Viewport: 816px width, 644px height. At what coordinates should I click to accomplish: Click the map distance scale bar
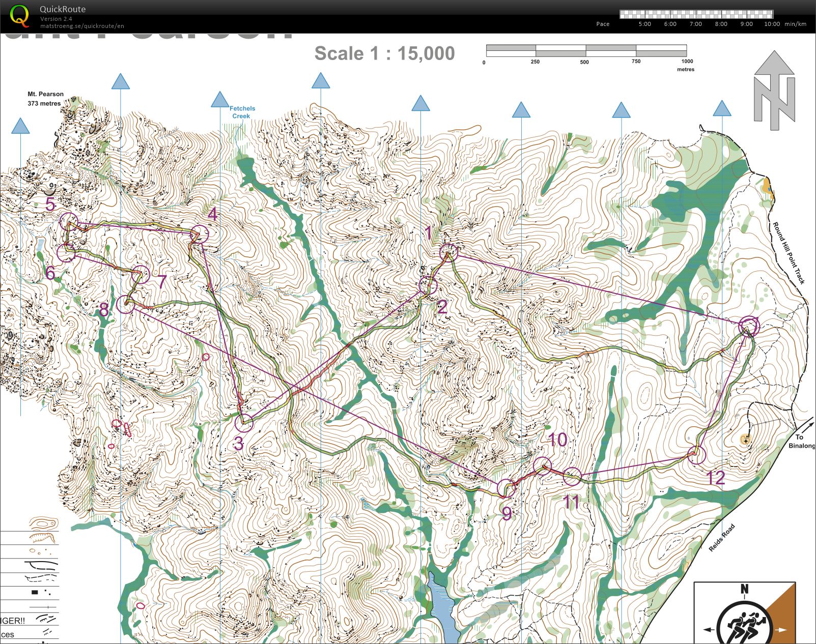pos(586,50)
